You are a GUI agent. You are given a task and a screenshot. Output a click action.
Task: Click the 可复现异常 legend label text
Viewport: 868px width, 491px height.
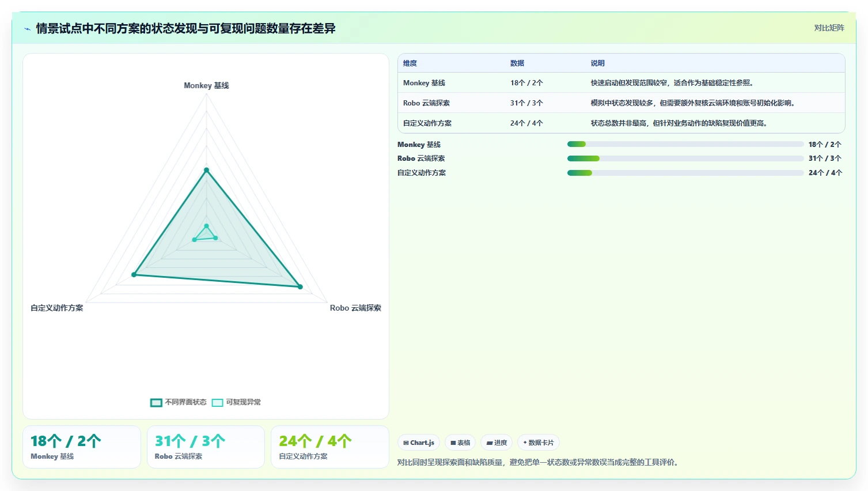[x=243, y=402]
